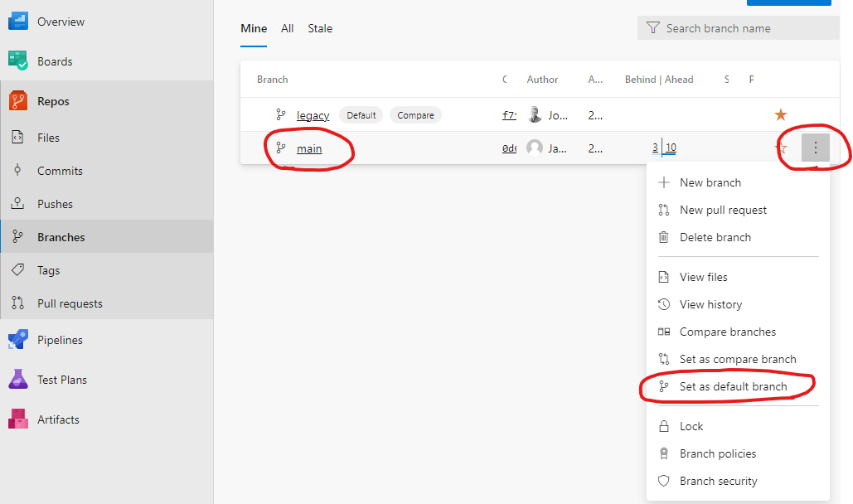Click inside the Search branch name field
This screenshot has width=853, height=504.
pos(729,27)
